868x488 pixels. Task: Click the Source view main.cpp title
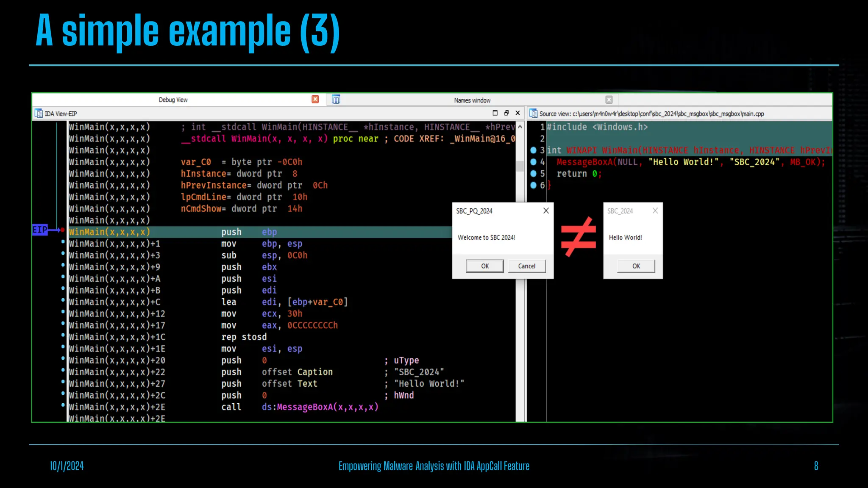pos(651,114)
